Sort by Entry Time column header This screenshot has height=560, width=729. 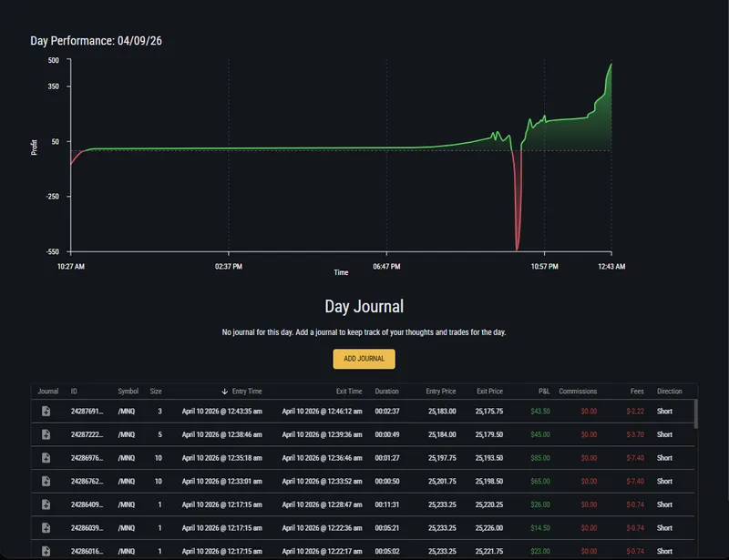pyautogui.click(x=247, y=392)
